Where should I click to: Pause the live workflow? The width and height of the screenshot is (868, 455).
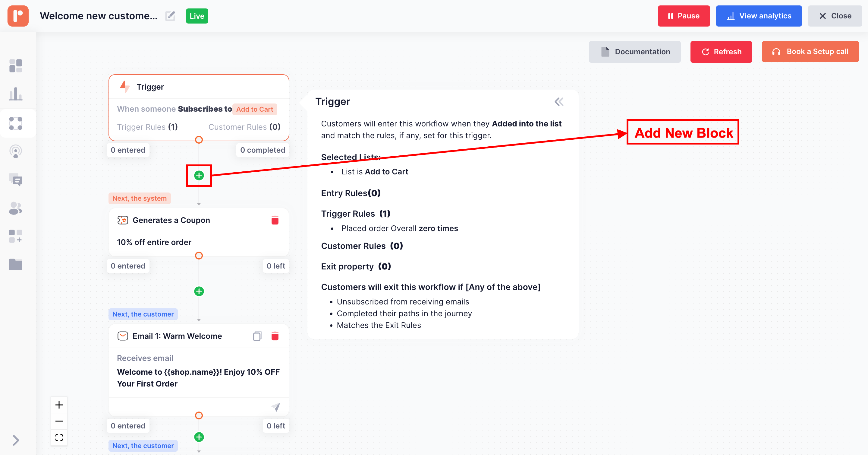click(683, 16)
